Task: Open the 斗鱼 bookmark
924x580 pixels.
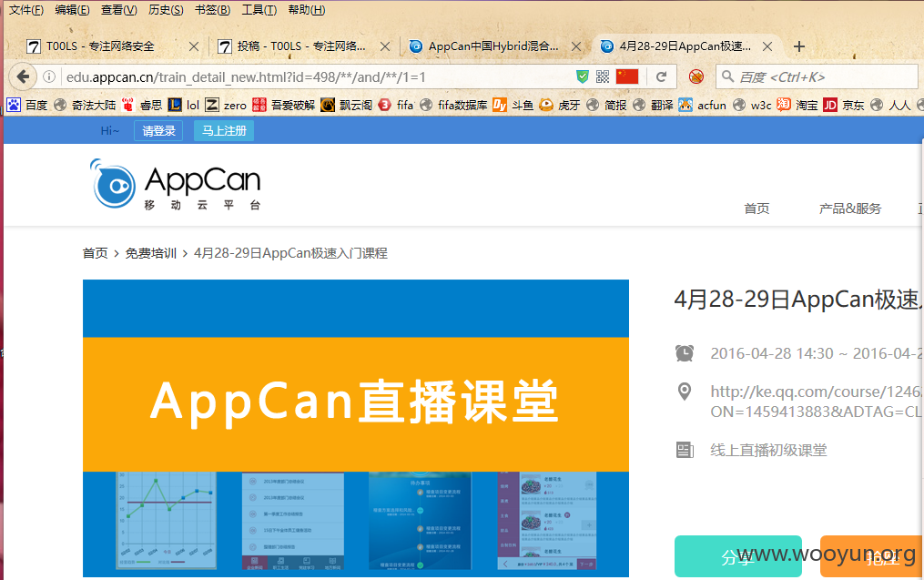Action: tap(513, 105)
